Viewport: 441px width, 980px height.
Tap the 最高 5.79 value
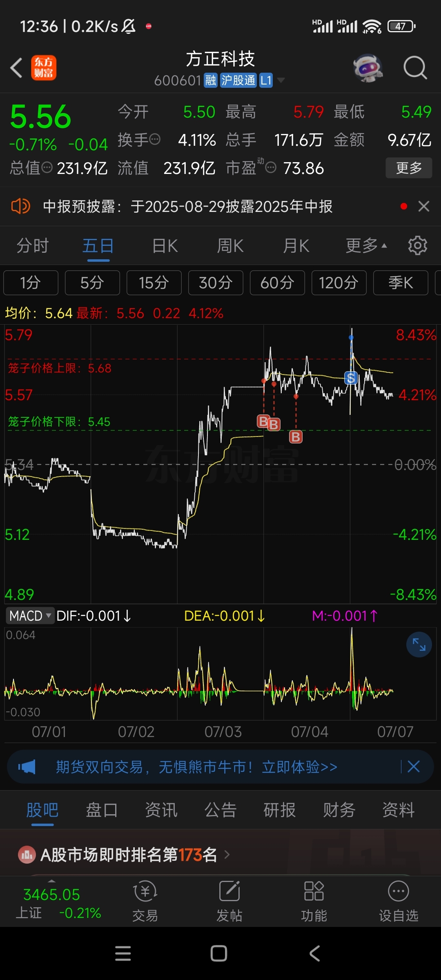[309, 112]
